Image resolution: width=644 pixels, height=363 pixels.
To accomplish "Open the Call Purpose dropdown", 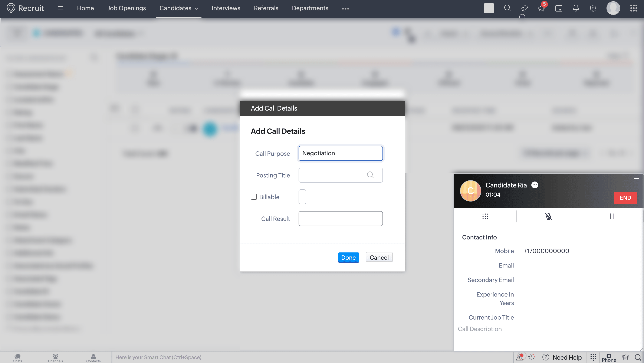I will 340,153.
